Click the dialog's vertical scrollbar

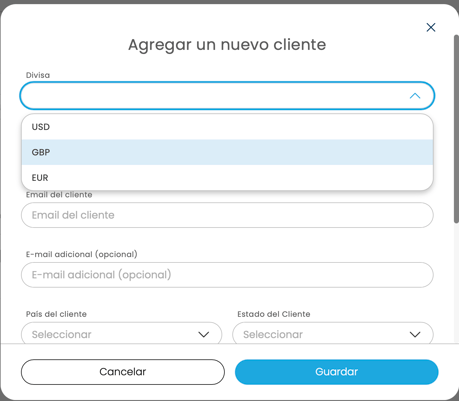[456, 129]
